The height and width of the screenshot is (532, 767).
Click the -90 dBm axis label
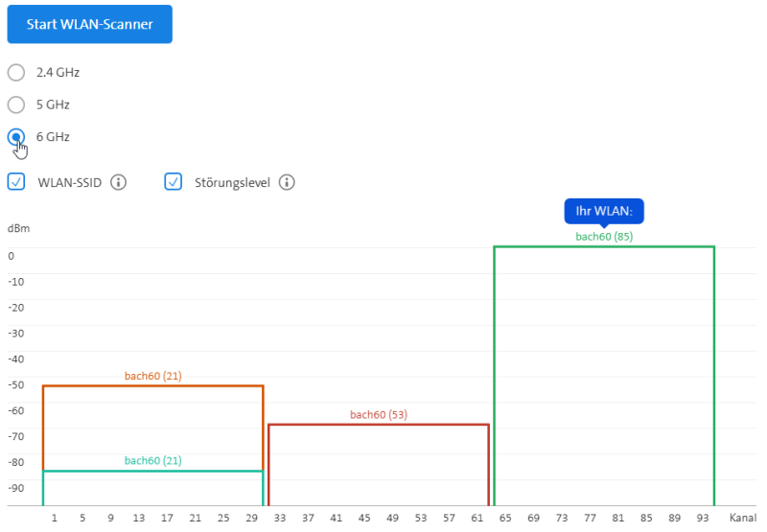tap(16, 488)
